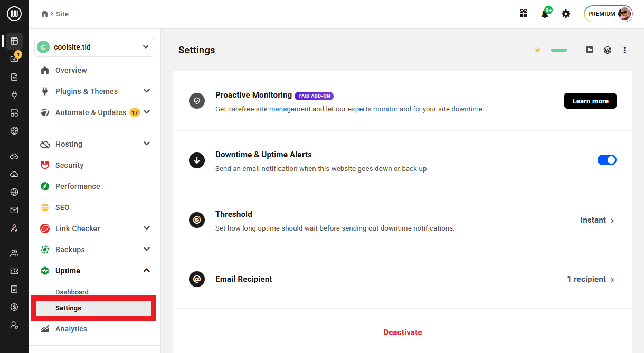The image size is (644, 353).
Task: Open the dollar coin icon in the dark rail
Action: point(14,307)
